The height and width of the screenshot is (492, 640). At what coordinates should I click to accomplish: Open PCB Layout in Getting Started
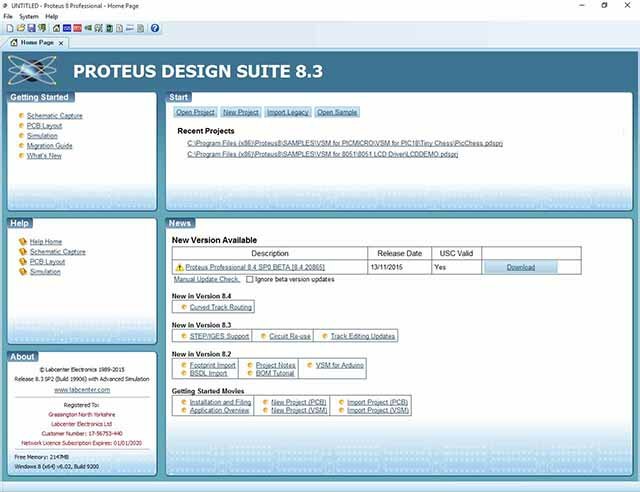tap(44, 126)
